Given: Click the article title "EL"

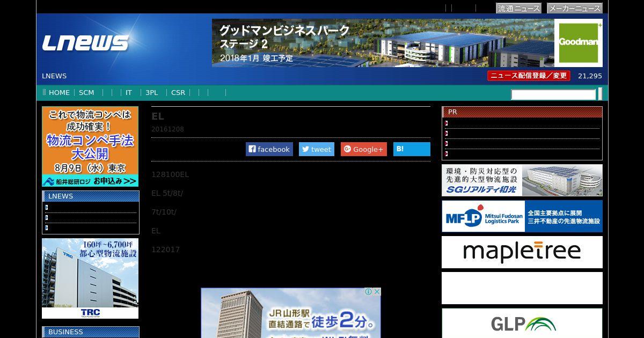Looking at the screenshot, I should coord(158,116).
